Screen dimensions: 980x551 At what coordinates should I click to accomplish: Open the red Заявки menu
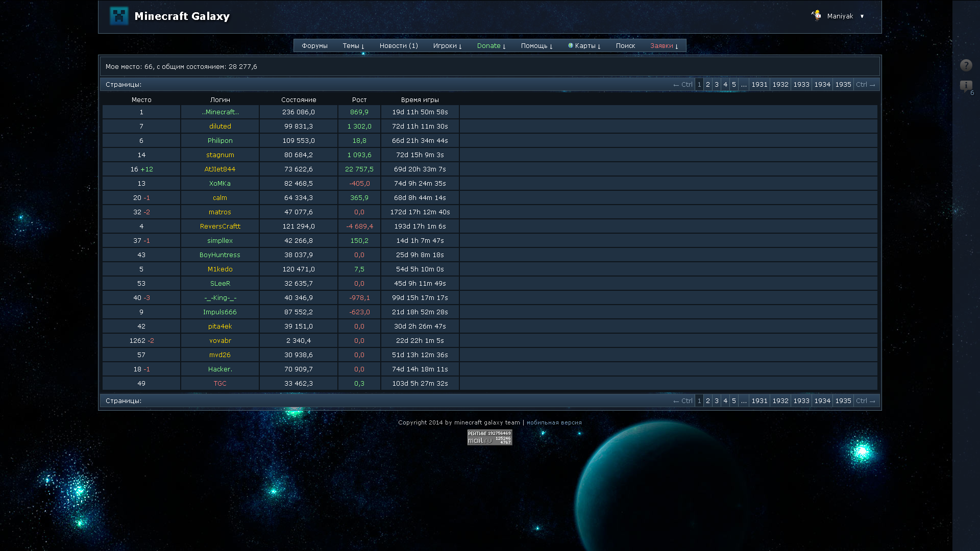664,46
